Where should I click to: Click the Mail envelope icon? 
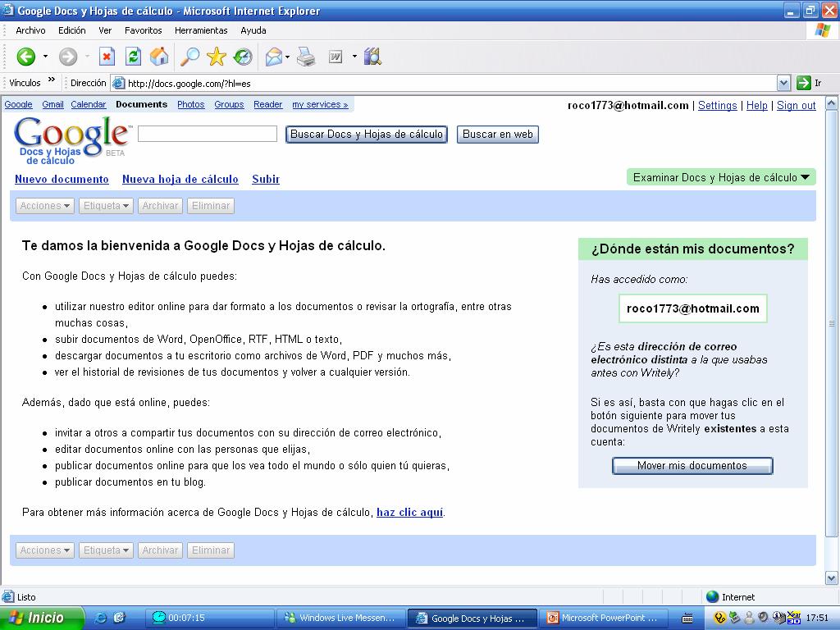[x=274, y=57]
